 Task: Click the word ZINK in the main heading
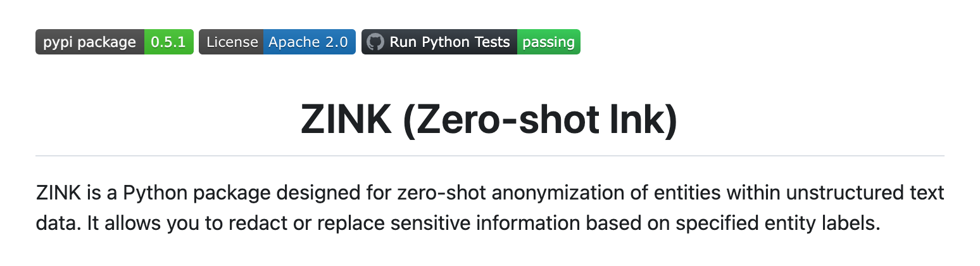[x=346, y=118]
